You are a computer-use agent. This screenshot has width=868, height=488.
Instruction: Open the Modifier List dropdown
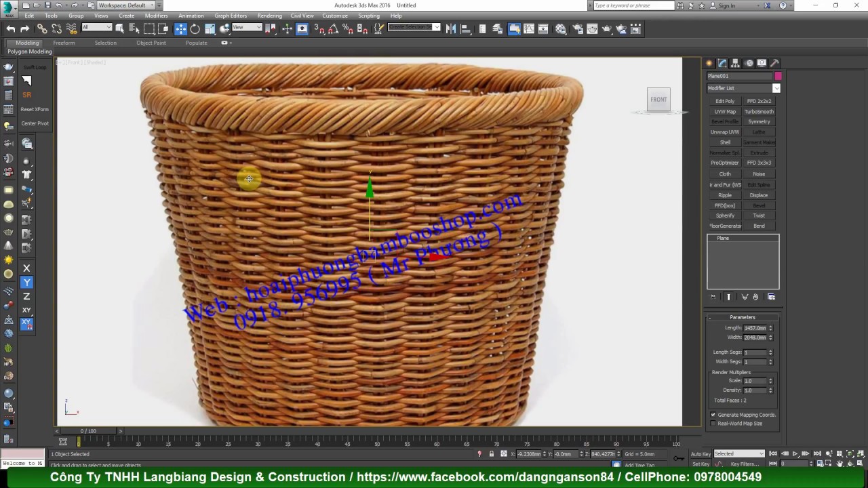click(x=743, y=88)
